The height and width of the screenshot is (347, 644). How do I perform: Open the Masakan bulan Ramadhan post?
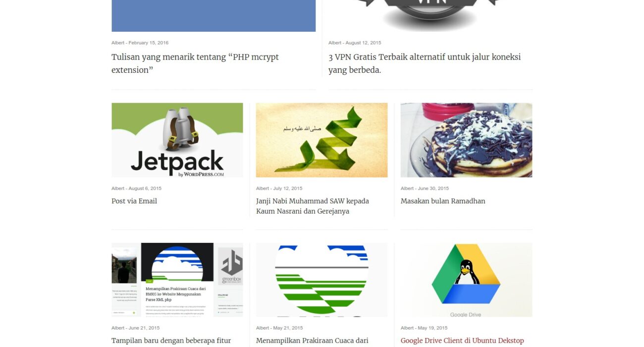(443, 201)
